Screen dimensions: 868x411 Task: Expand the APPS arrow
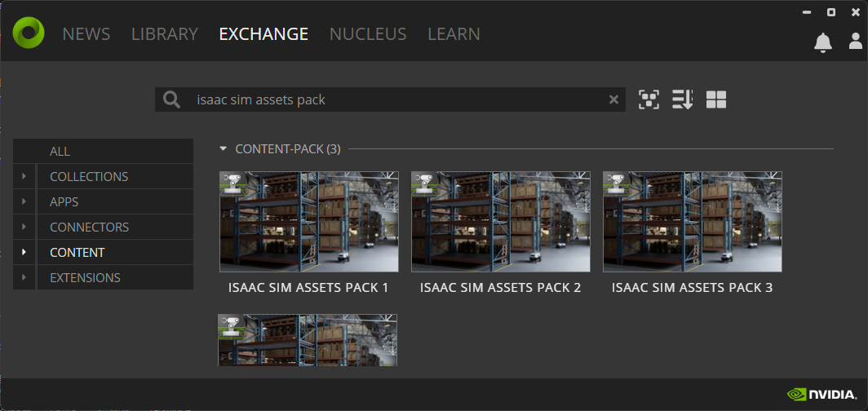24,202
